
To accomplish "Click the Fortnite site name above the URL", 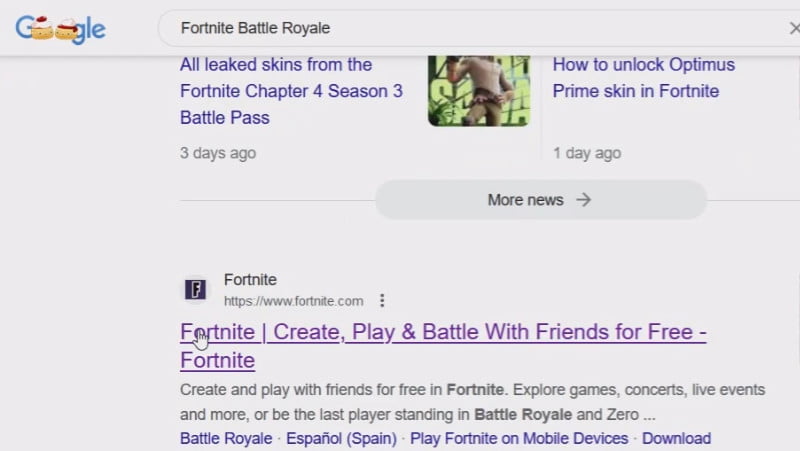I will (x=250, y=280).
